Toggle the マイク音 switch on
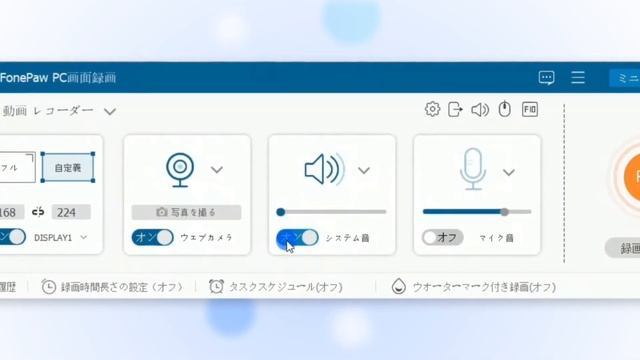The image size is (640, 360). point(442,238)
